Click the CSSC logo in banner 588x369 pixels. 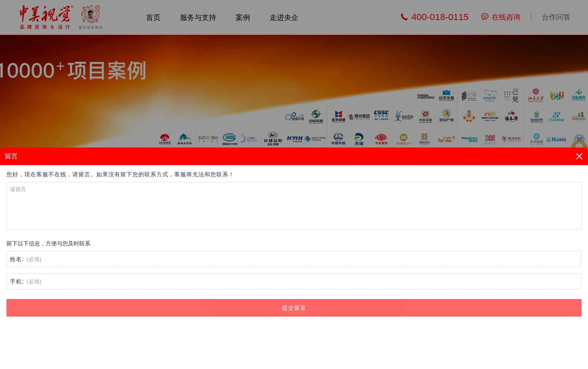381,115
